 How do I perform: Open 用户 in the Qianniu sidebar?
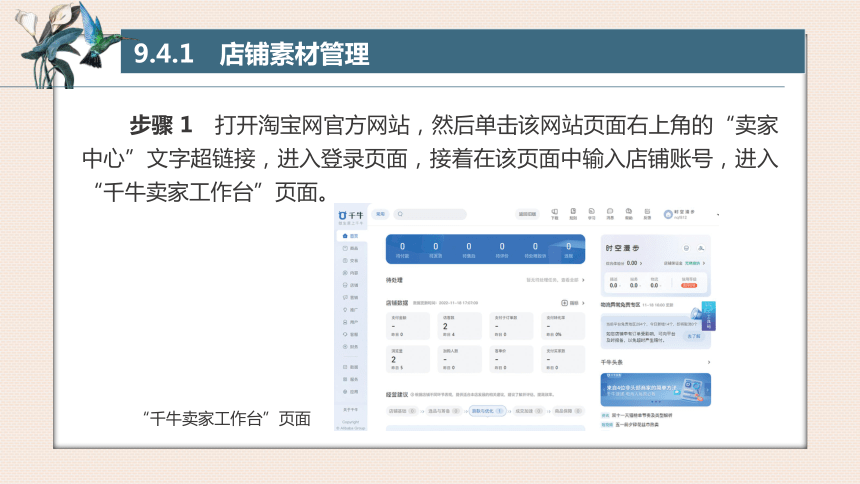[350, 322]
